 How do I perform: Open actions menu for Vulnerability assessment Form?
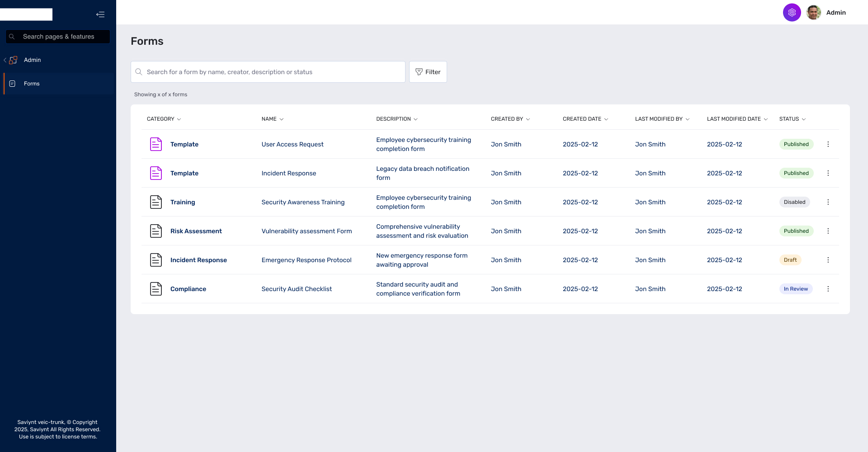[828, 231]
